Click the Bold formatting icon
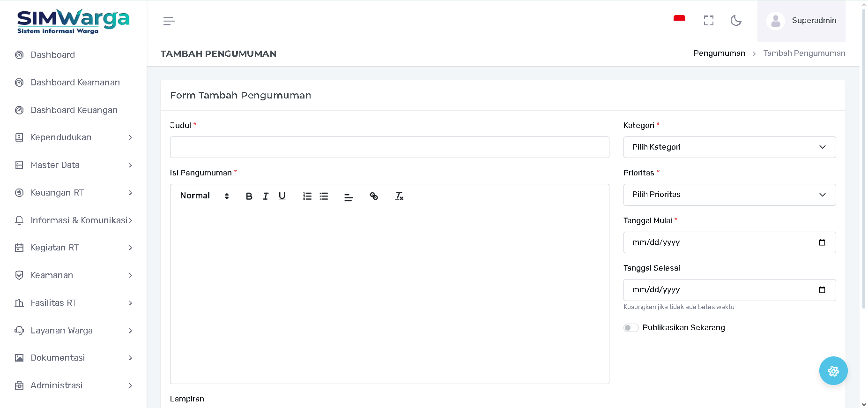 249,196
